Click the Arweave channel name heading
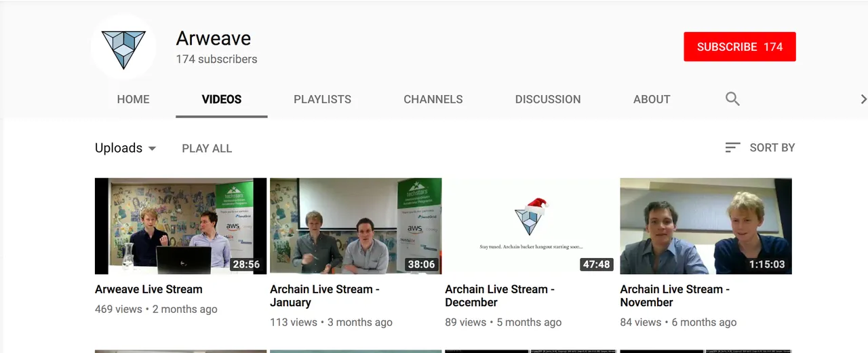868x353 pixels. [214, 38]
